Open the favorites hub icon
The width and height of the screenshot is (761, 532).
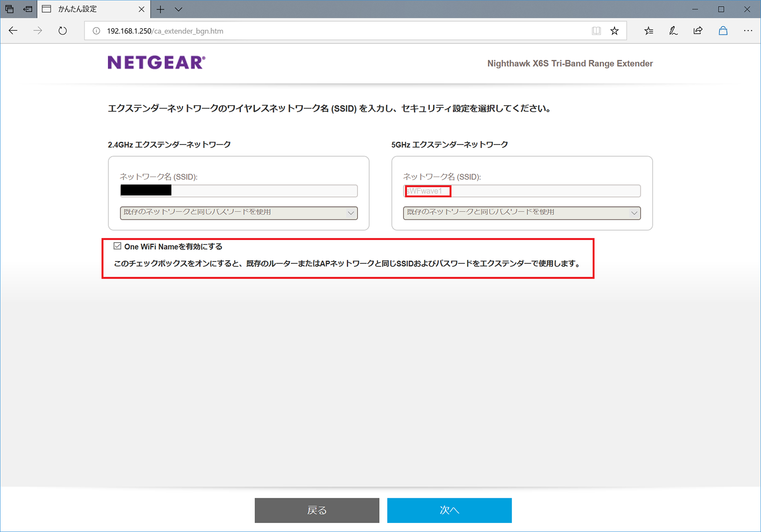648,31
